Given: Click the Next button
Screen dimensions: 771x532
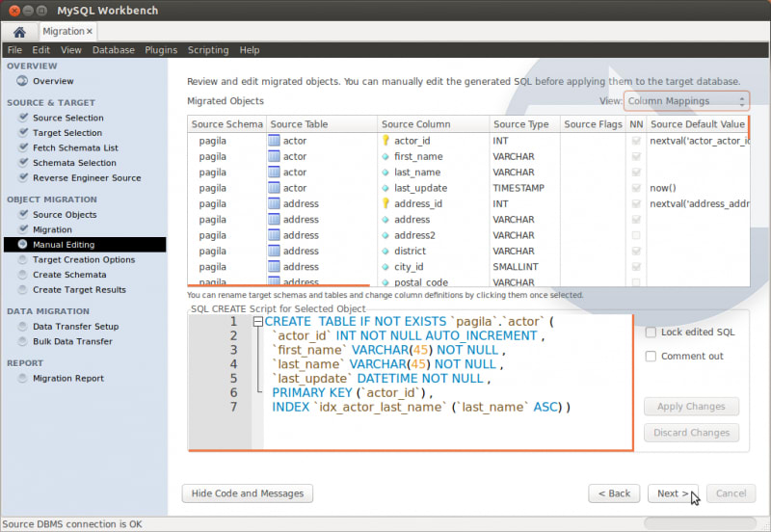Looking at the screenshot, I should tap(673, 493).
